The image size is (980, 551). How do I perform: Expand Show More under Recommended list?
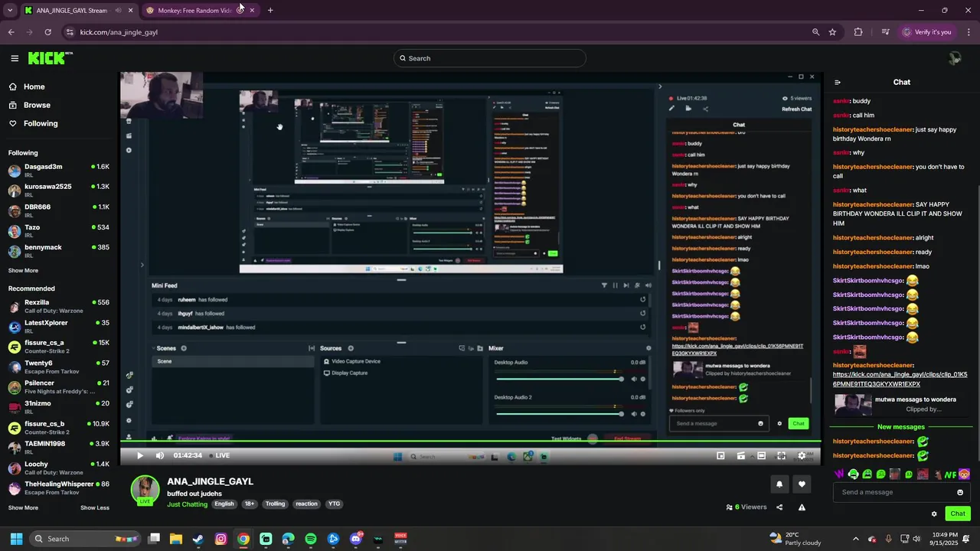(x=23, y=507)
